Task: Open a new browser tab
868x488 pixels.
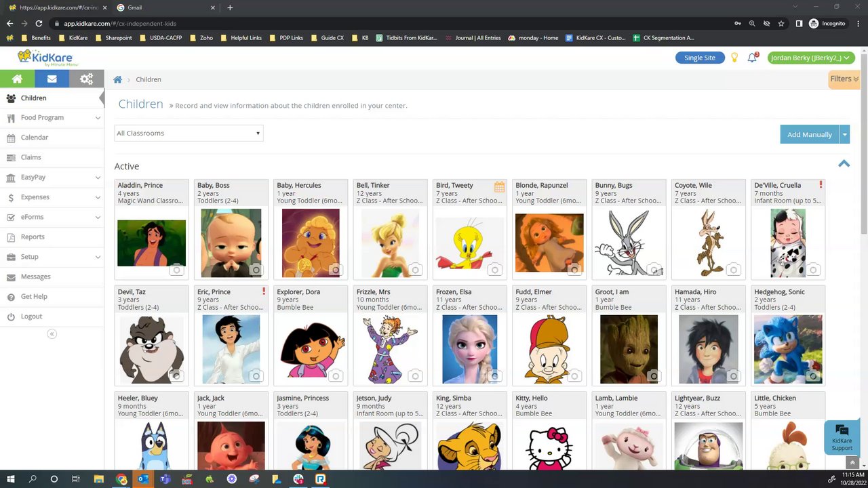Action: [x=230, y=7]
